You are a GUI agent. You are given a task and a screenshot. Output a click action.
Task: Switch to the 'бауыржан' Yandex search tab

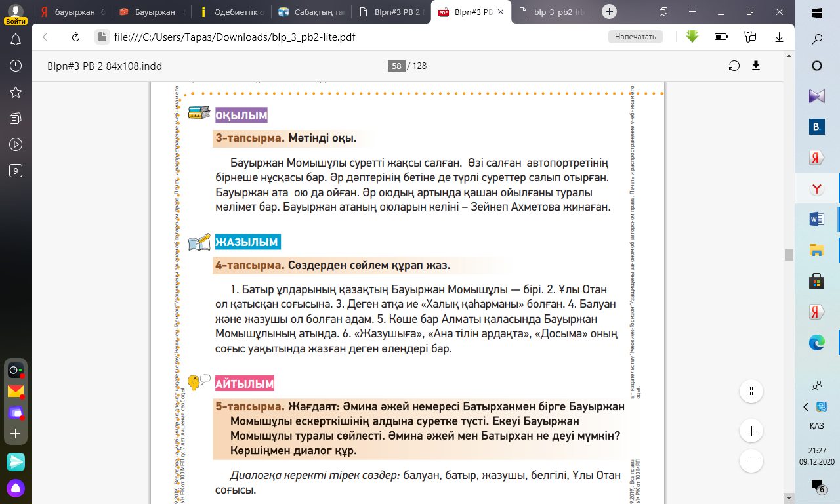71,12
